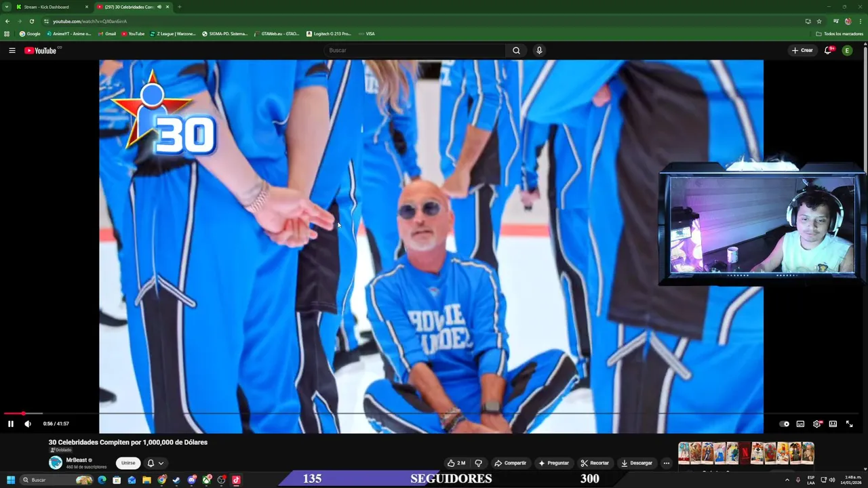This screenshot has height=488, width=868.
Task: Open Microsoft Edge from taskbar
Action: [102, 480]
